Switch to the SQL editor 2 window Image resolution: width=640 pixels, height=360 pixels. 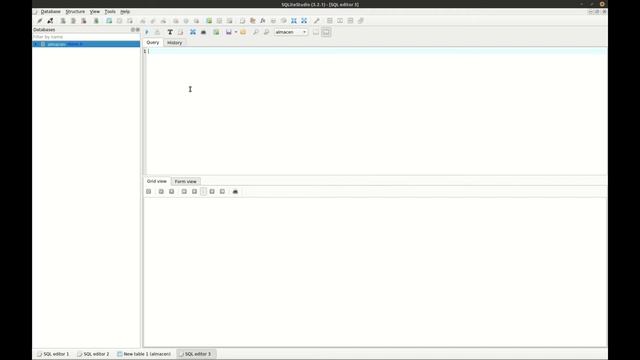point(93,354)
